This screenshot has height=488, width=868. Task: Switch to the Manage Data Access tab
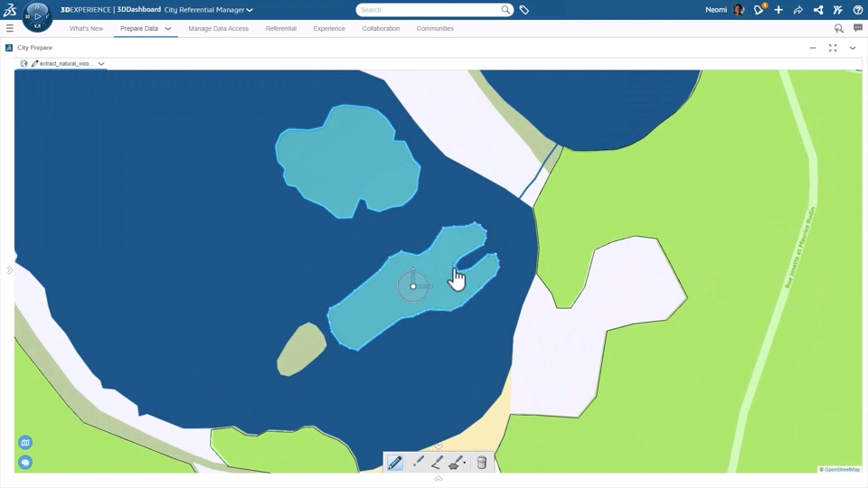click(x=218, y=28)
